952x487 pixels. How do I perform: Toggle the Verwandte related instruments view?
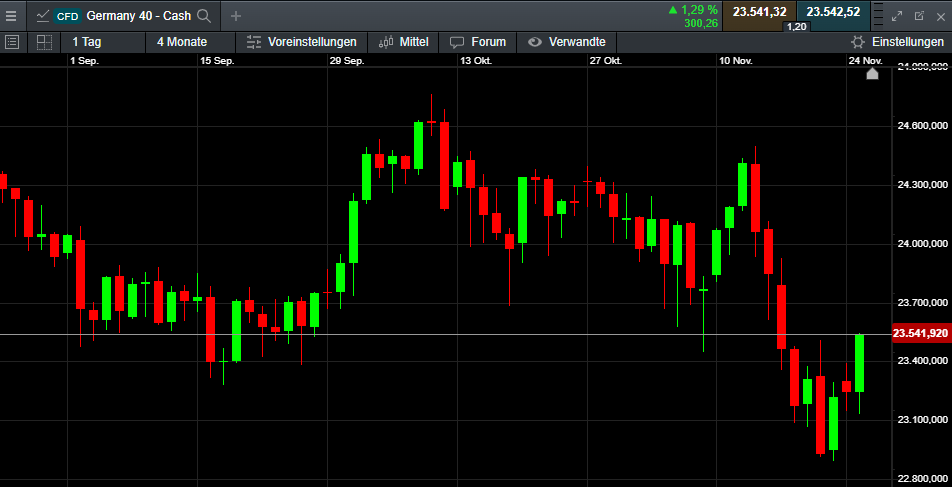point(567,42)
